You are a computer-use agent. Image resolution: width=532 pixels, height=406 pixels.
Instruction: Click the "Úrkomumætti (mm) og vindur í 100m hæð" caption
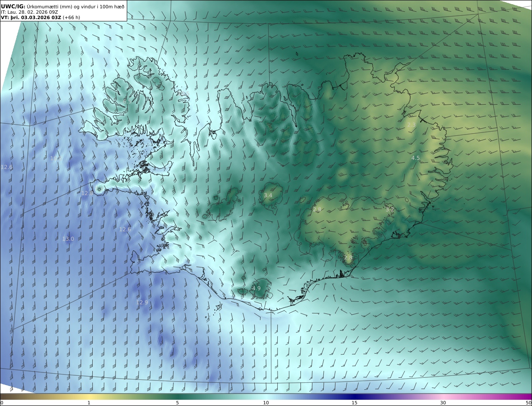pos(76,6)
